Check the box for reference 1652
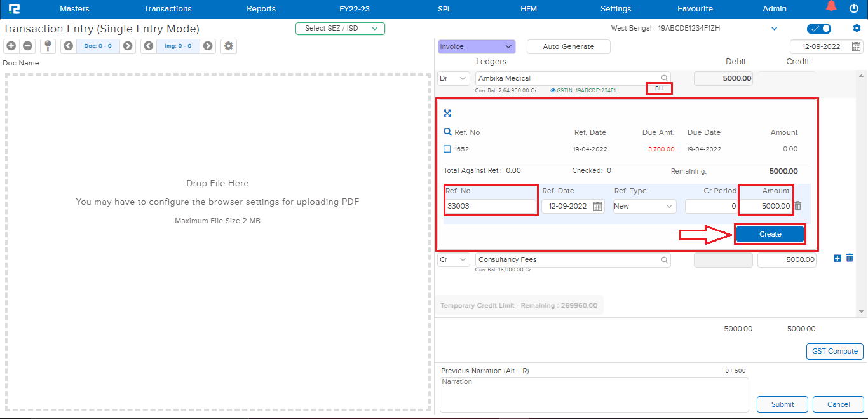 point(447,149)
